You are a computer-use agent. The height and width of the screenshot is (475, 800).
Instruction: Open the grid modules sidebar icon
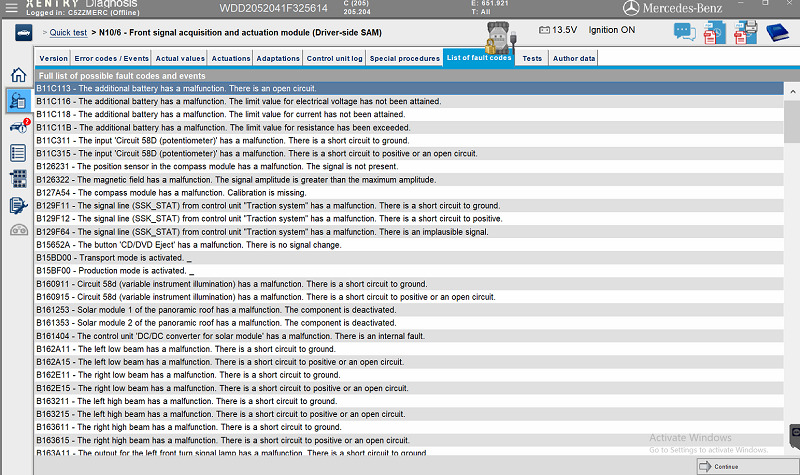point(18,179)
